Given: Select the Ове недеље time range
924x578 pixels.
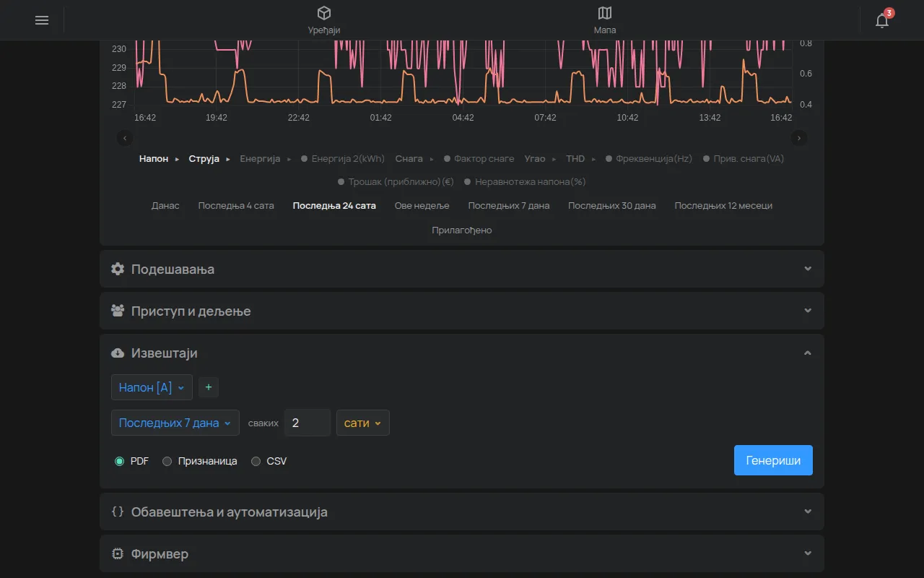Looking at the screenshot, I should click(x=422, y=205).
